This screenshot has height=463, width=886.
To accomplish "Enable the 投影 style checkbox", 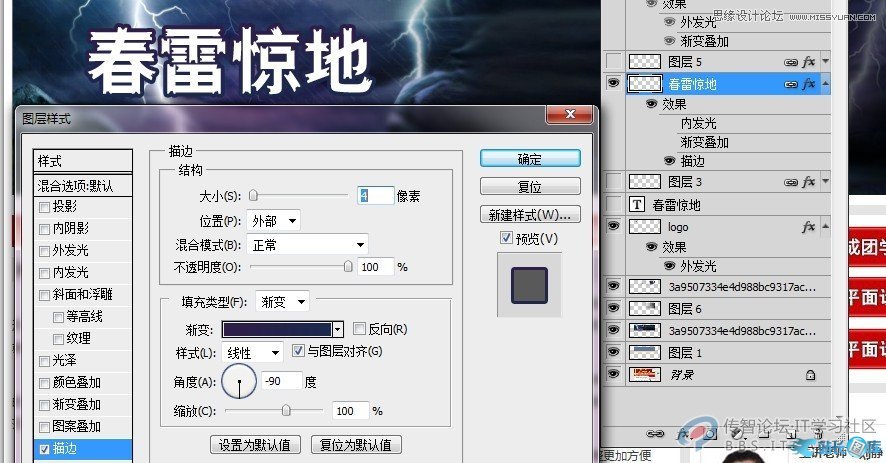I will 44,207.
